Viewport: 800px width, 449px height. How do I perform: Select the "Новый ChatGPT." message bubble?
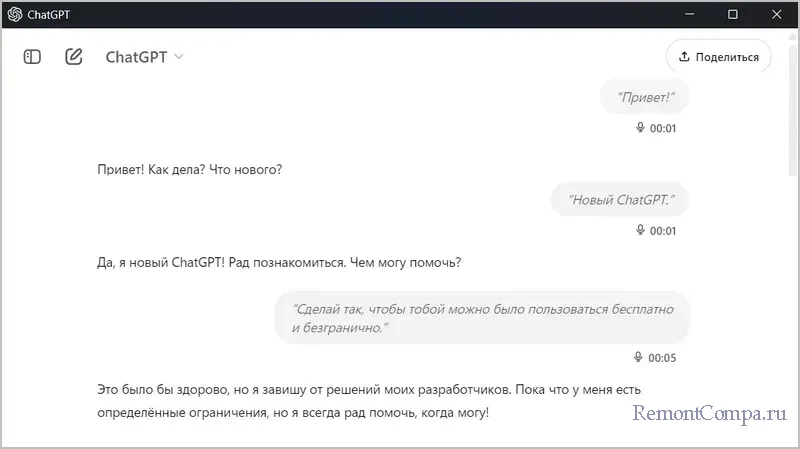coord(621,199)
